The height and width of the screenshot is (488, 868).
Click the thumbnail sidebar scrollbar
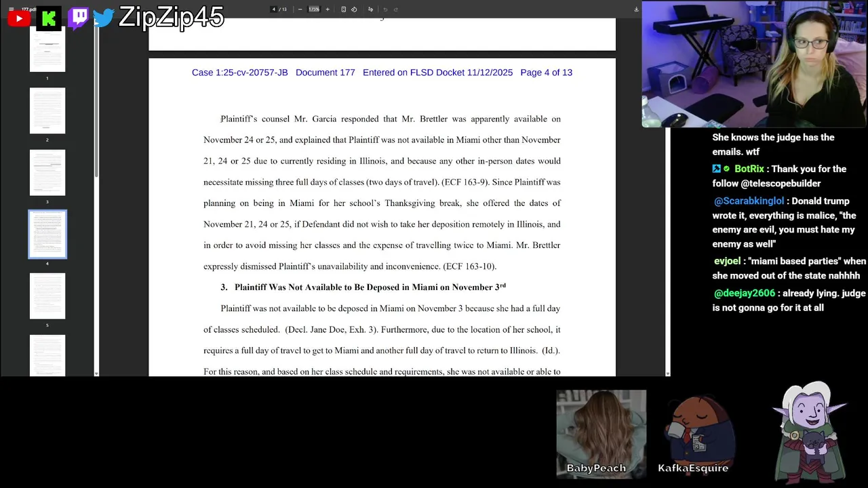pyautogui.click(x=96, y=102)
